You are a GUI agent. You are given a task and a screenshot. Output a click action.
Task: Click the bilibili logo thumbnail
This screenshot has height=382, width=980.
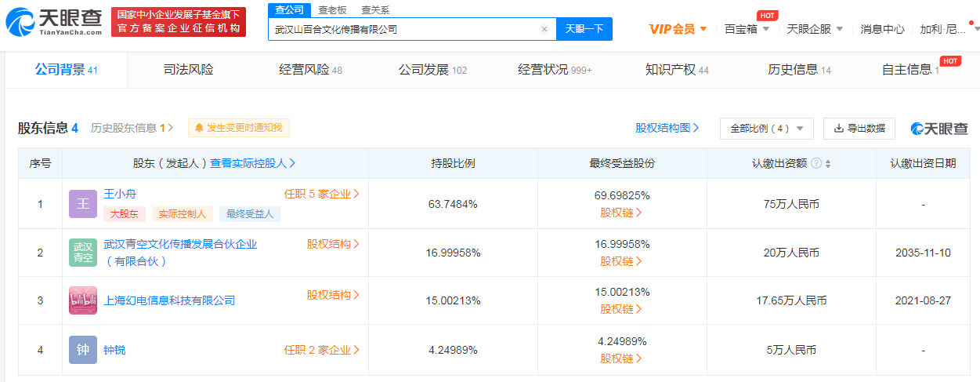pos(83,300)
